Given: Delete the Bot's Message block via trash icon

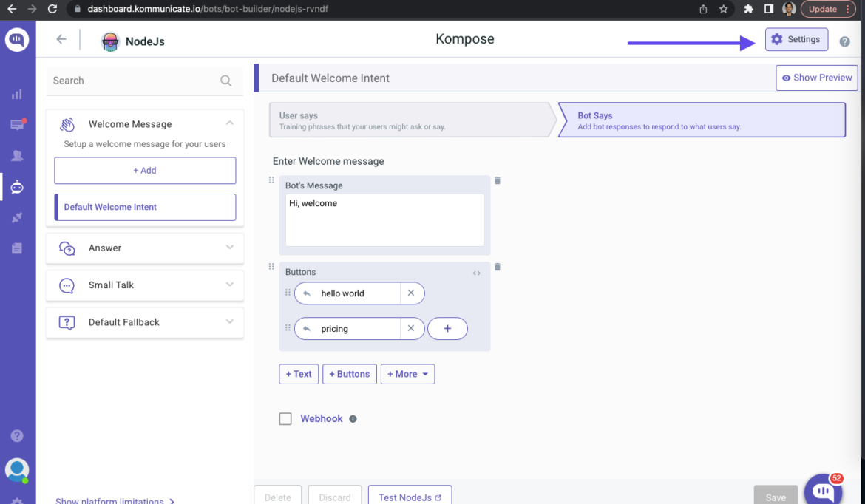Looking at the screenshot, I should (497, 180).
